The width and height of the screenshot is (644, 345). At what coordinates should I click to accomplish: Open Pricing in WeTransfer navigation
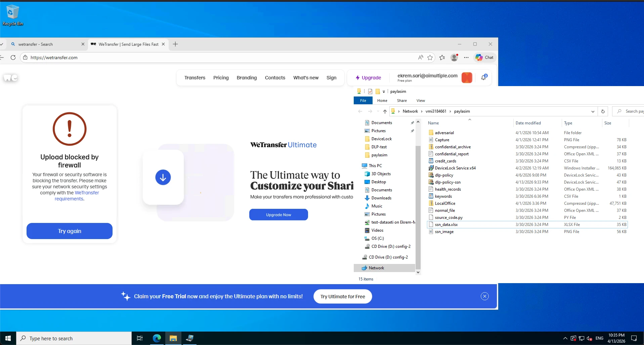(221, 78)
